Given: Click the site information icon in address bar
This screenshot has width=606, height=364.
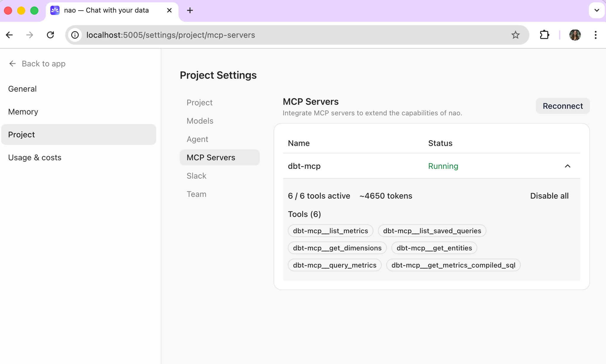Looking at the screenshot, I should click(x=75, y=35).
